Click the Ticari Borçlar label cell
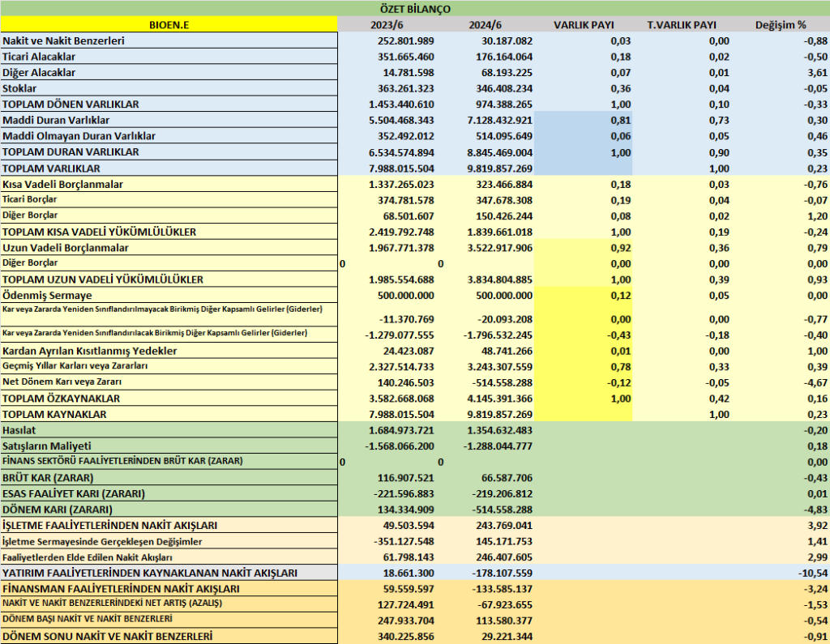This screenshot has height=644, width=830. click(169, 199)
